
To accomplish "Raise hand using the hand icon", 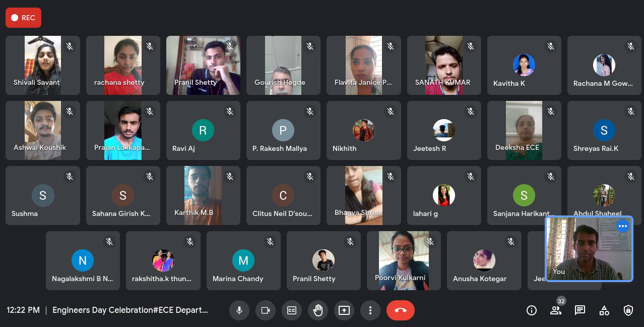I will (x=318, y=310).
